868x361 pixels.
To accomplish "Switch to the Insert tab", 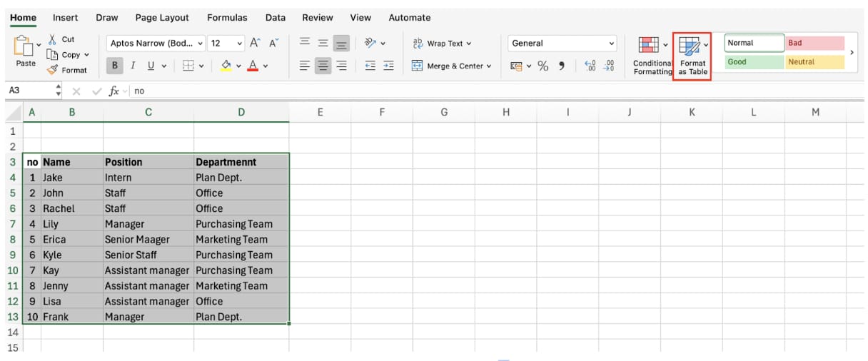I will pos(66,18).
